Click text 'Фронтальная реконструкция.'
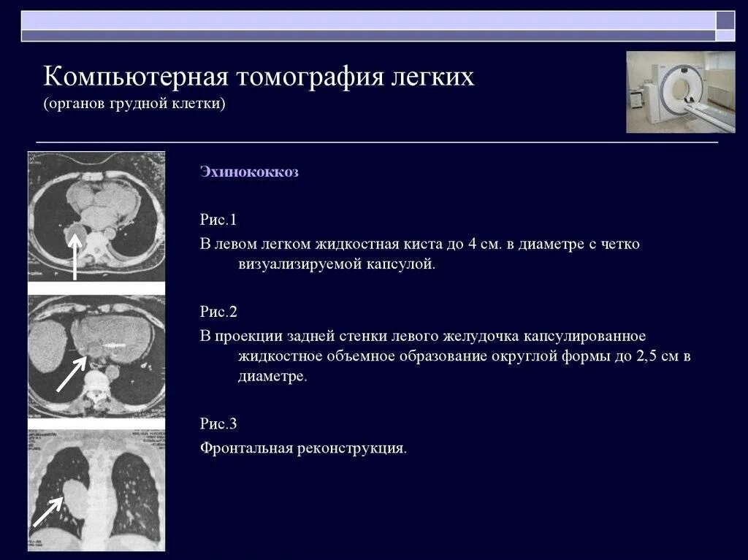748x560 pixels. (x=303, y=449)
